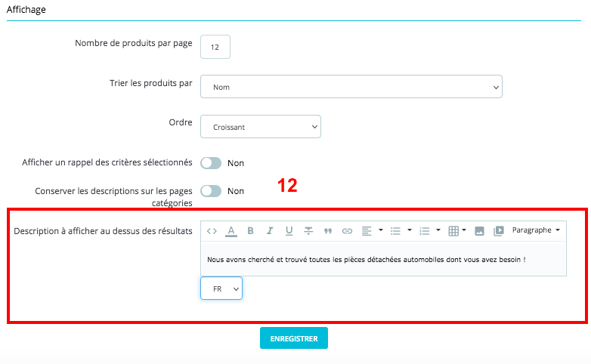Apply strikethrough formatting in editor
591x364 pixels.
[x=308, y=231]
